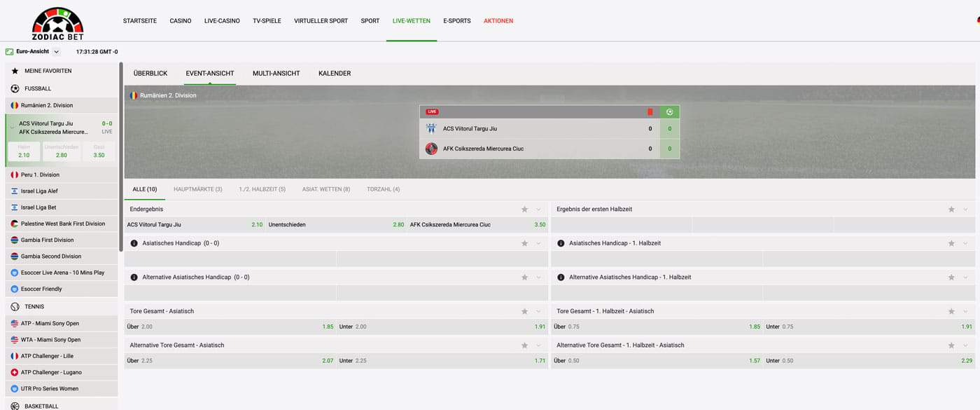Favorite Alternative Asiatisches Handicap (0 - 0) star

coord(524,277)
